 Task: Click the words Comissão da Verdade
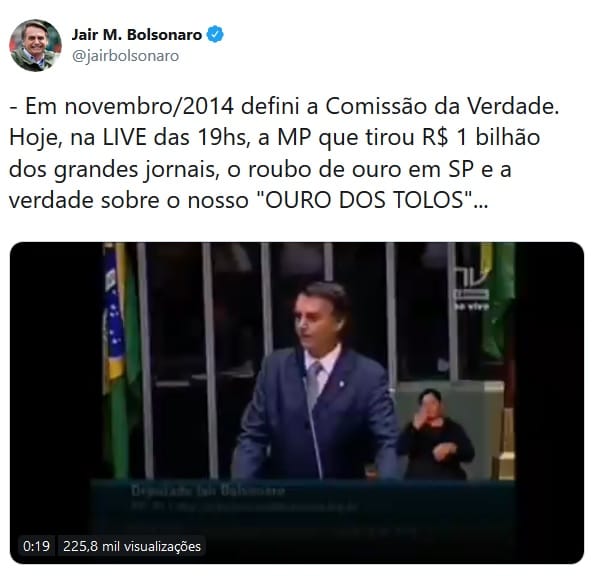pyautogui.click(x=442, y=106)
